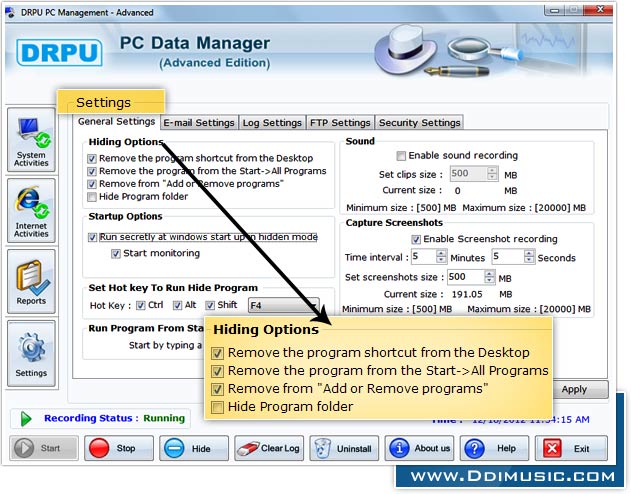Exit the application with Exit button
The width and height of the screenshot is (631, 494).
click(571, 448)
